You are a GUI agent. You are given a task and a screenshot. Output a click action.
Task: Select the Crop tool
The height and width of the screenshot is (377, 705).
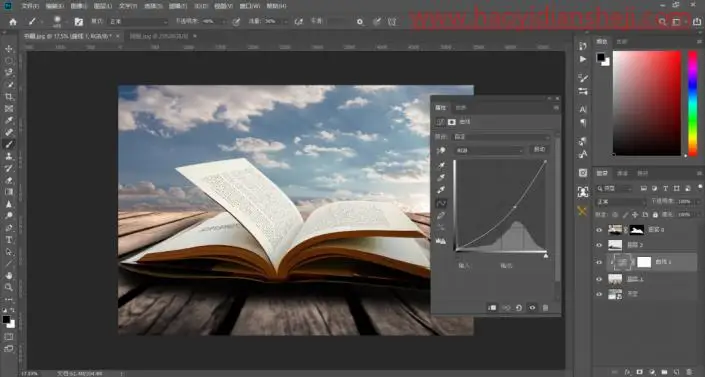point(9,97)
